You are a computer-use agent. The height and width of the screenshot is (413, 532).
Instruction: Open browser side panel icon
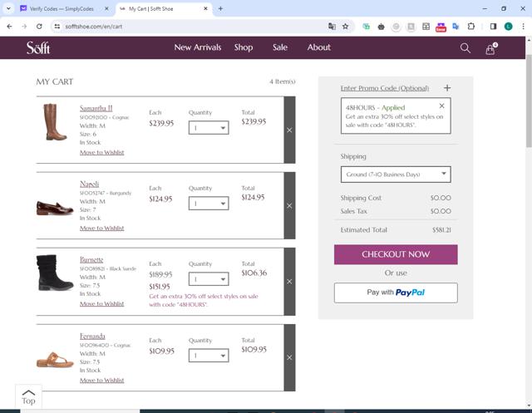coord(493,26)
